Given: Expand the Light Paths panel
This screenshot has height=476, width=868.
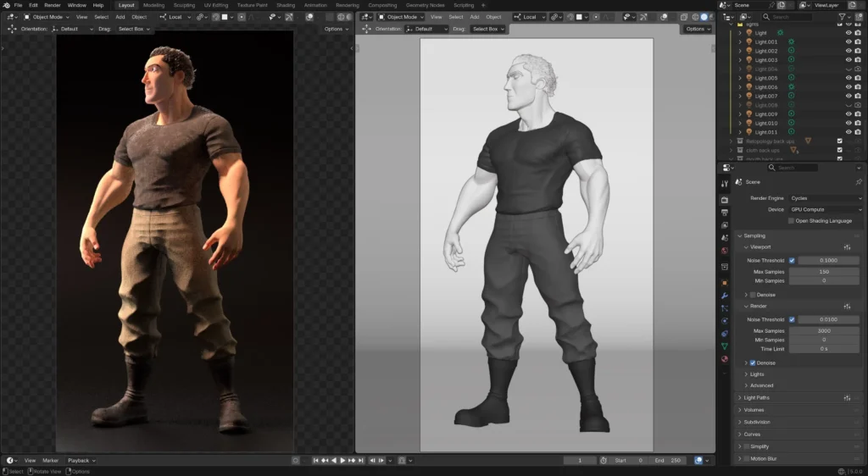Looking at the screenshot, I should click(x=756, y=398).
